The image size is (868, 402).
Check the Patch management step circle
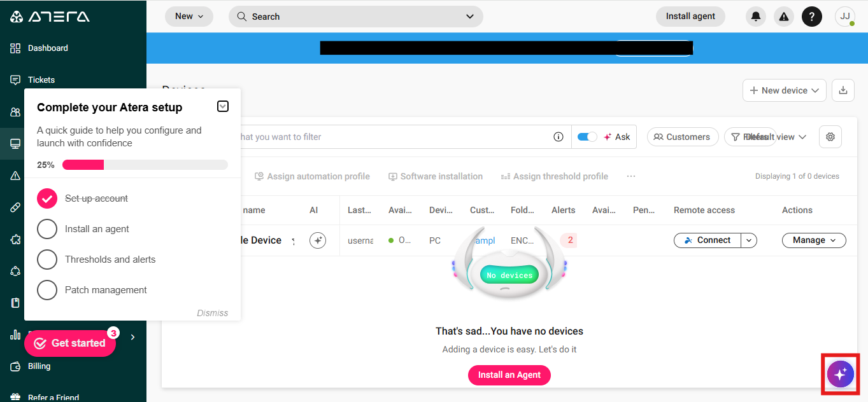tap(47, 290)
